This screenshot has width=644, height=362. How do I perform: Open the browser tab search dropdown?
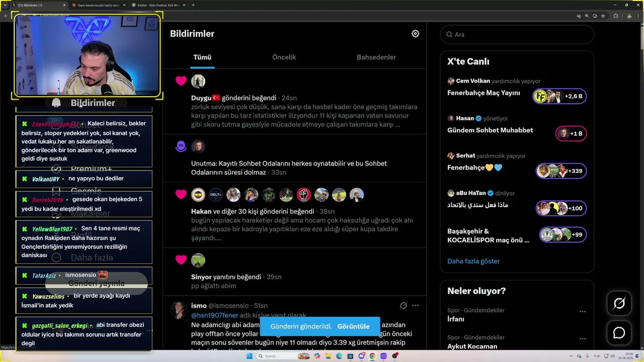[5, 5]
